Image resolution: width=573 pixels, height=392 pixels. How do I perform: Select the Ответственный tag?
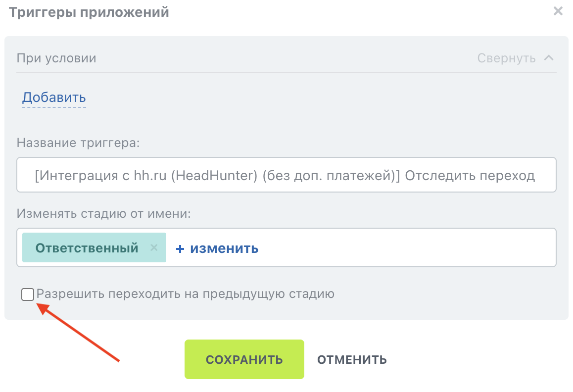click(x=87, y=248)
